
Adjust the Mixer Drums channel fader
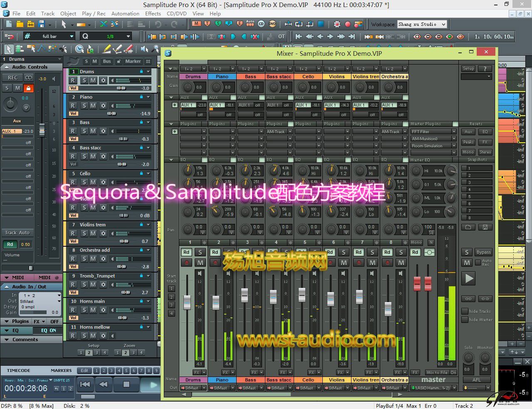(x=187, y=302)
